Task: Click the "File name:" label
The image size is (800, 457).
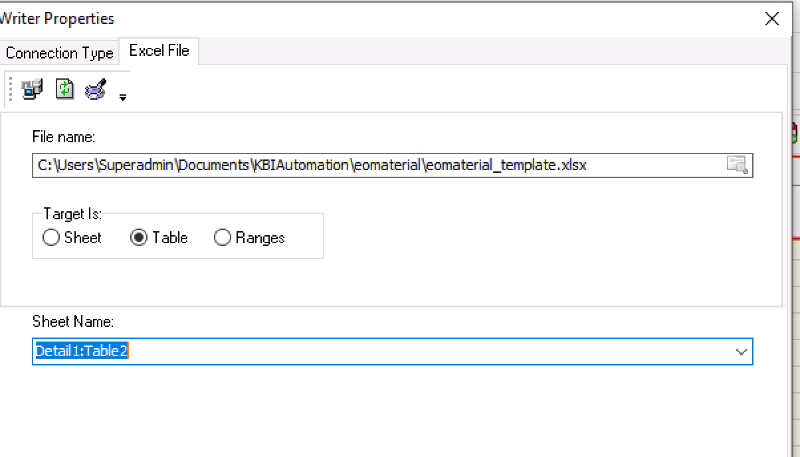Action: (63, 137)
